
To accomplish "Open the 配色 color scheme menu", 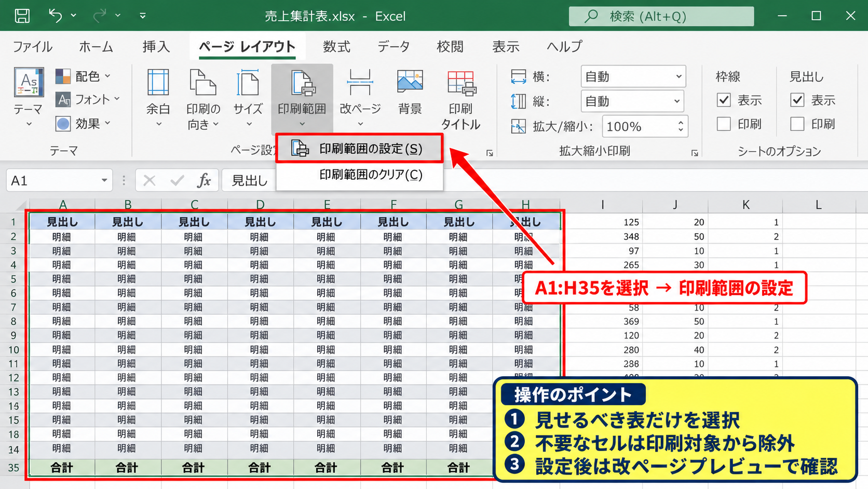I will 83,76.
